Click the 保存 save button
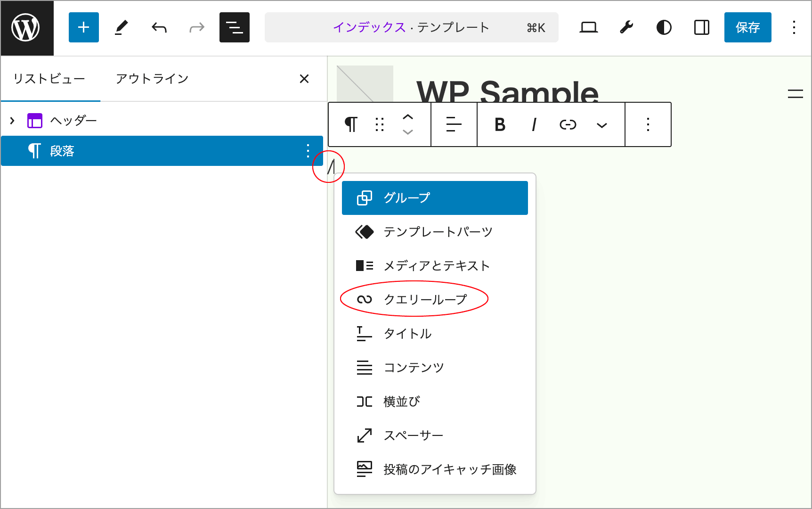This screenshot has width=812, height=509. [747, 28]
